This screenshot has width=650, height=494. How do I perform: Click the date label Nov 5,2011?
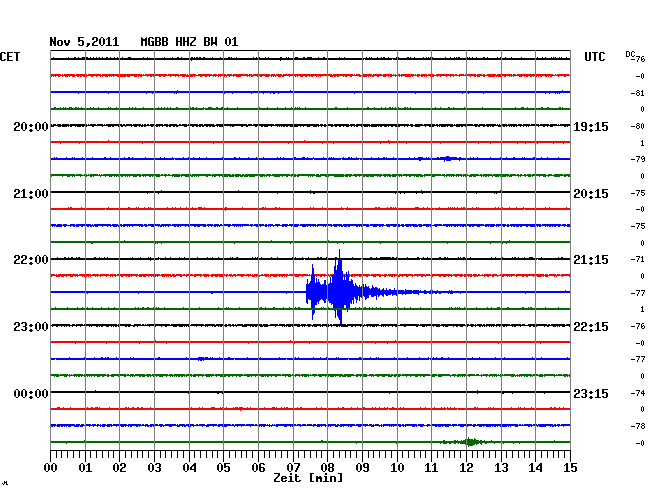click(x=84, y=42)
